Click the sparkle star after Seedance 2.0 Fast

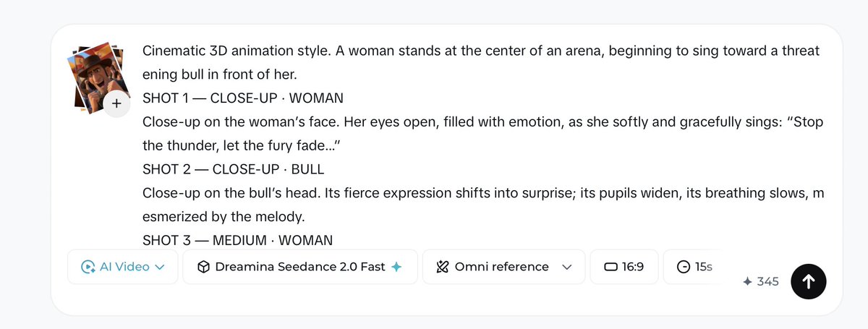[396, 266]
